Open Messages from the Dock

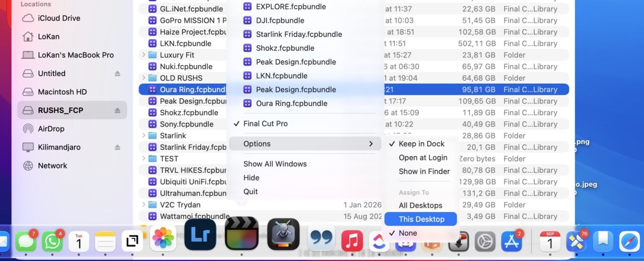[x=26, y=241]
